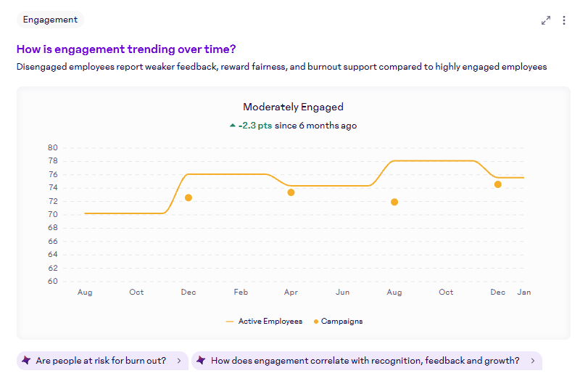This screenshot has width=588, height=376.
Task: Open the three-dot more options menu
Action: [x=564, y=20]
